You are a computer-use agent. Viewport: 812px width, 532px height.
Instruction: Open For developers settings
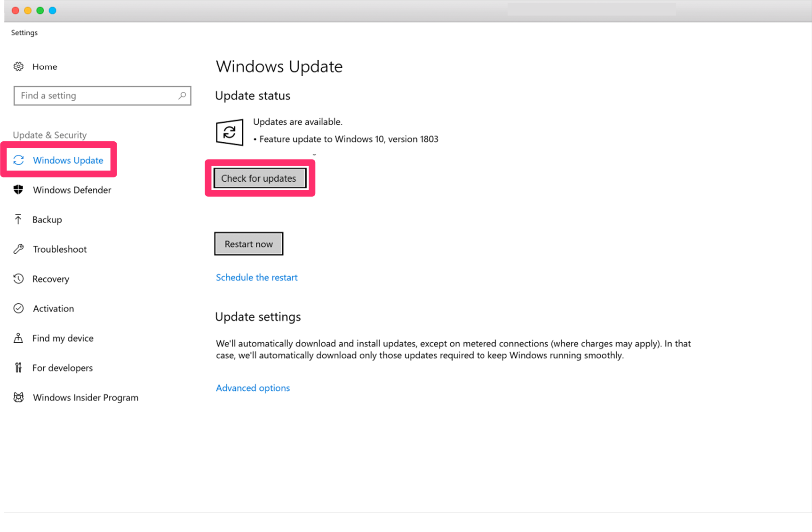tap(63, 368)
